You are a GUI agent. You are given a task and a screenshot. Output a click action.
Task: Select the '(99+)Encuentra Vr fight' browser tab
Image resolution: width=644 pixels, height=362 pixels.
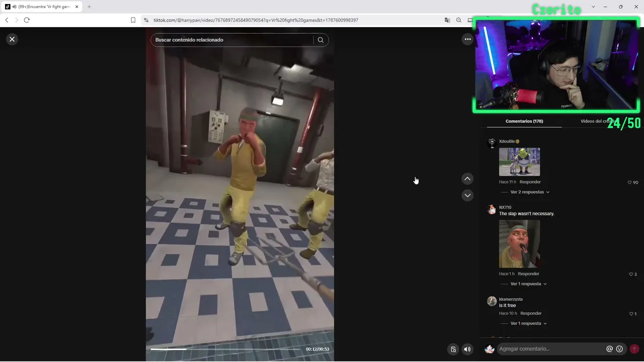click(42, 7)
